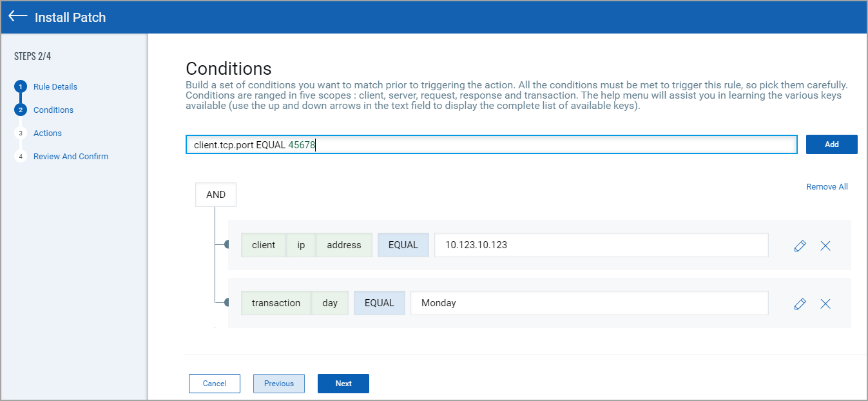Open step 4 Review And Confirm
Screen dimensions: 868x401
(x=71, y=156)
